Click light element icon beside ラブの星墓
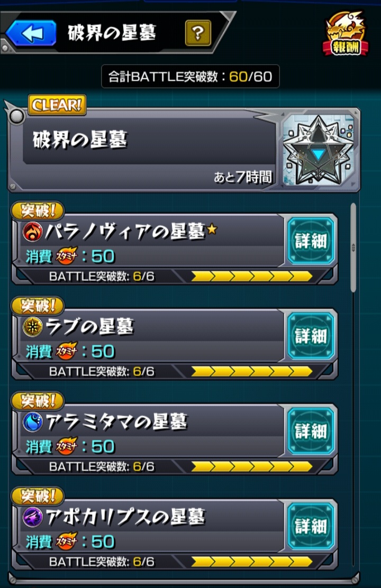 click(33, 327)
